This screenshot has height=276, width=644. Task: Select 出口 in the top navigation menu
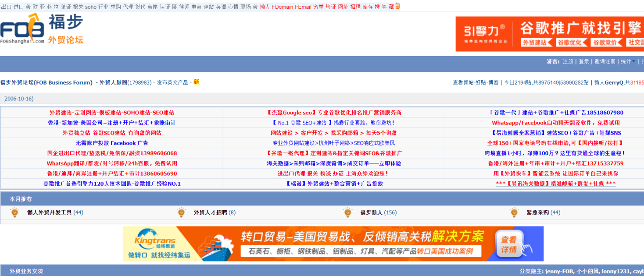pyautogui.click(x=7, y=6)
